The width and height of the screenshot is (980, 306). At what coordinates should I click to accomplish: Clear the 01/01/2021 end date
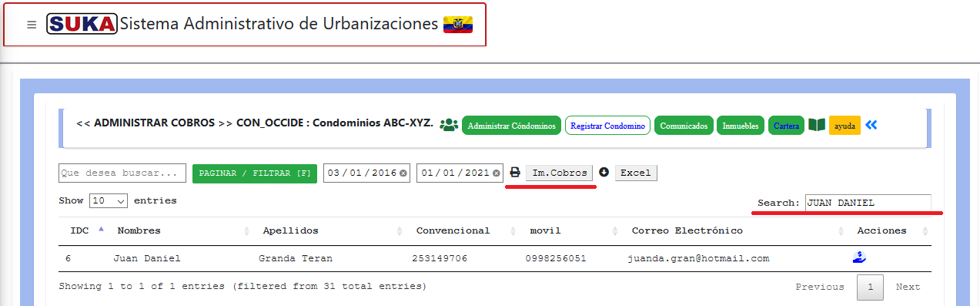[497, 173]
